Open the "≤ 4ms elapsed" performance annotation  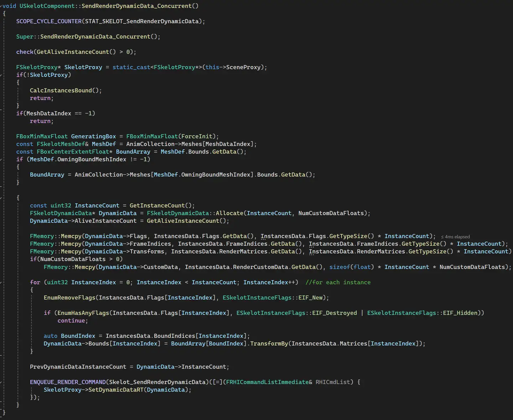[x=455, y=236]
